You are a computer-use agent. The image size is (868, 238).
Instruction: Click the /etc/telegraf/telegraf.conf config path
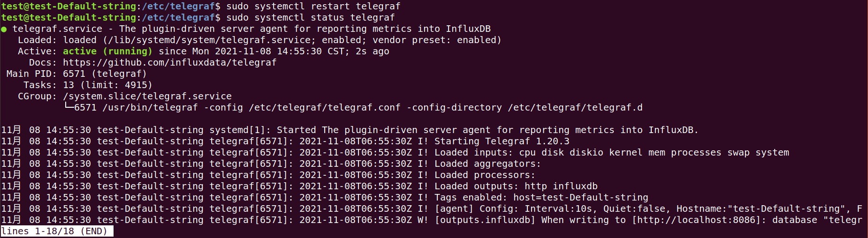pos(325,107)
